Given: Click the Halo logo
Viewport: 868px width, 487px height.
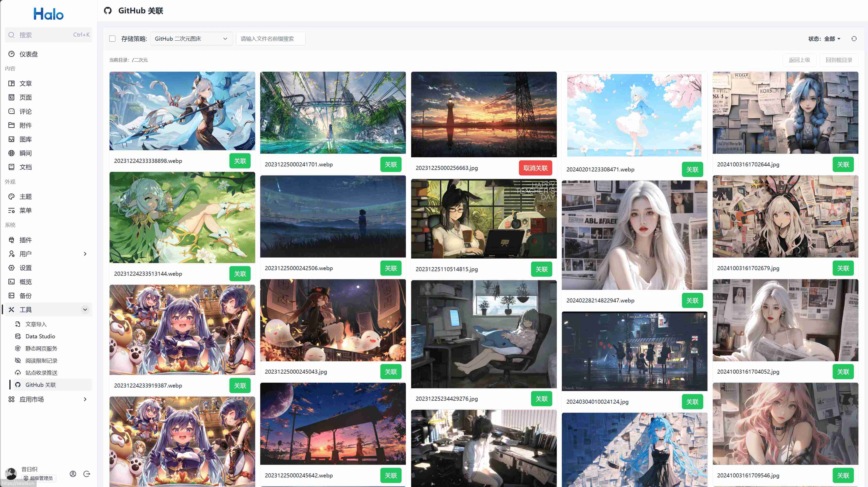Looking at the screenshot, I should (x=48, y=14).
